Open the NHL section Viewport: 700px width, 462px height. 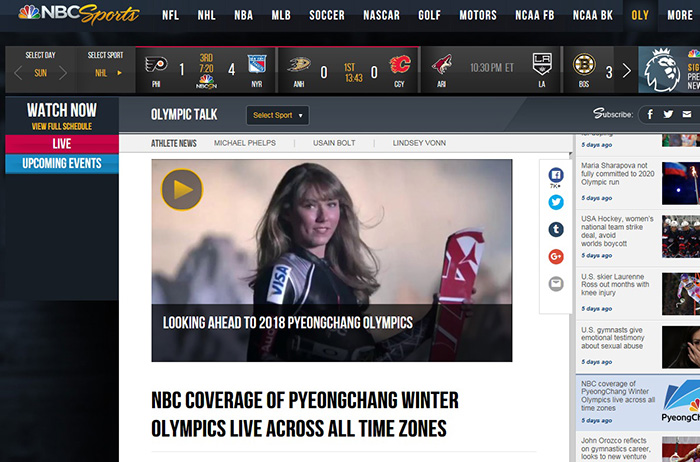206,15
